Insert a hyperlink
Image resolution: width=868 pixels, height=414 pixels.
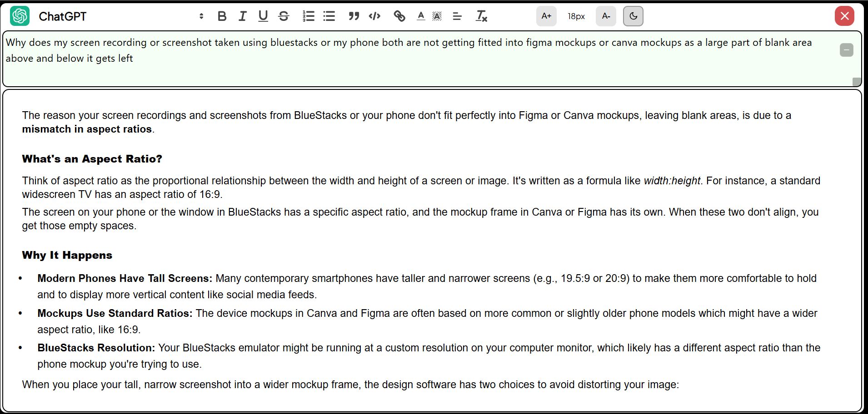pyautogui.click(x=399, y=16)
